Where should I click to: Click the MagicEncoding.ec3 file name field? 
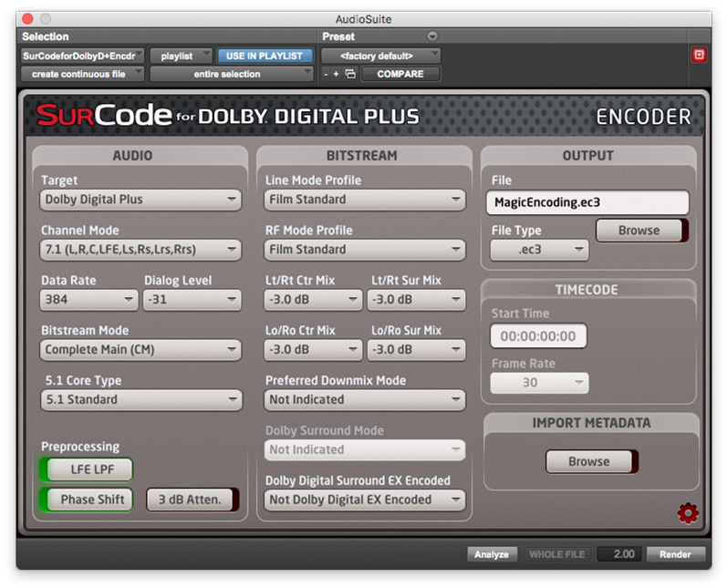coord(587,202)
